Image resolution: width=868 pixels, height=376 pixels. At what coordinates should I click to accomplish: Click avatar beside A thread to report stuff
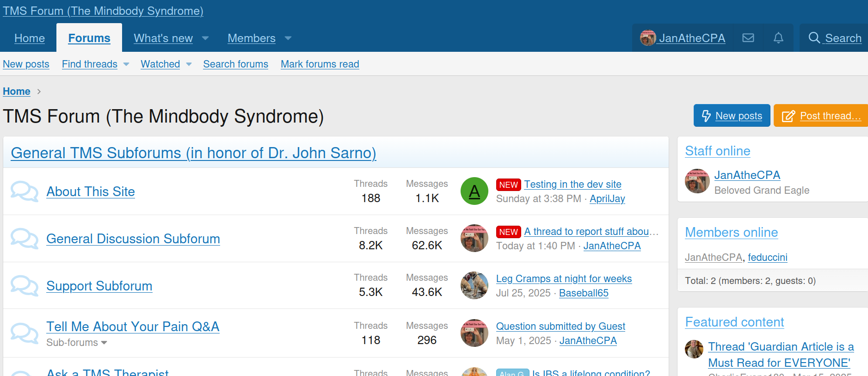click(x=474, y=238)
